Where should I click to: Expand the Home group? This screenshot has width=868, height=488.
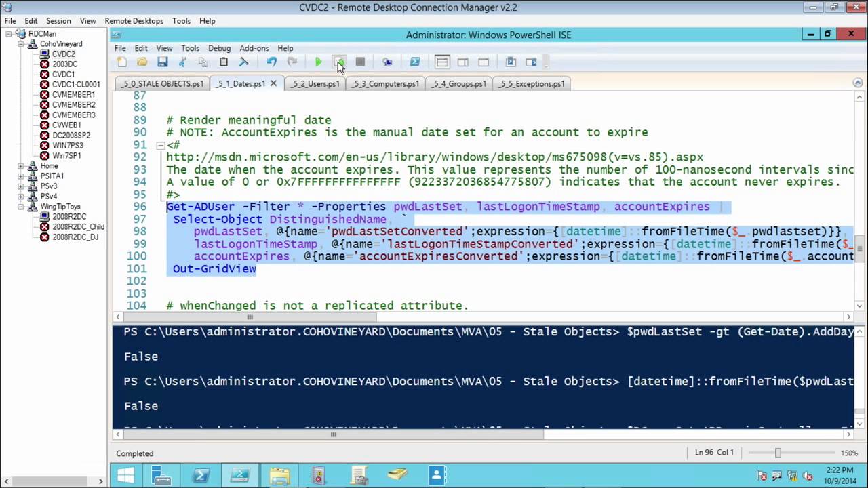(x=21, y=166)
